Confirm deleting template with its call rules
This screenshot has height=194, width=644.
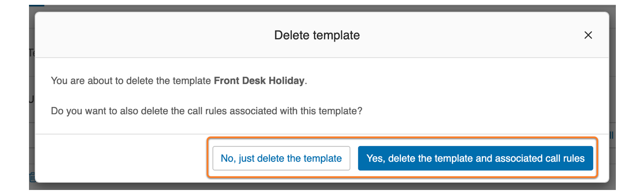click(475, 158)
